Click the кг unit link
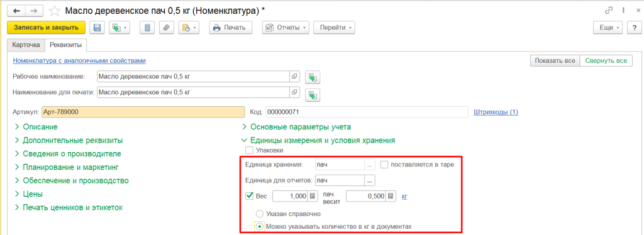This screenshot has height=235, width=644. 404,196
